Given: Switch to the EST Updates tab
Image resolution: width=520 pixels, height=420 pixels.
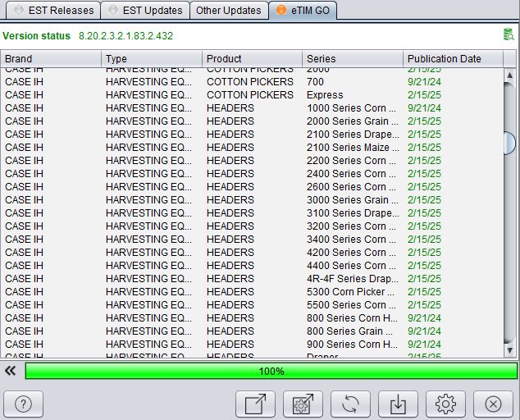Looking at the screenshot, I should pos(145,11).
